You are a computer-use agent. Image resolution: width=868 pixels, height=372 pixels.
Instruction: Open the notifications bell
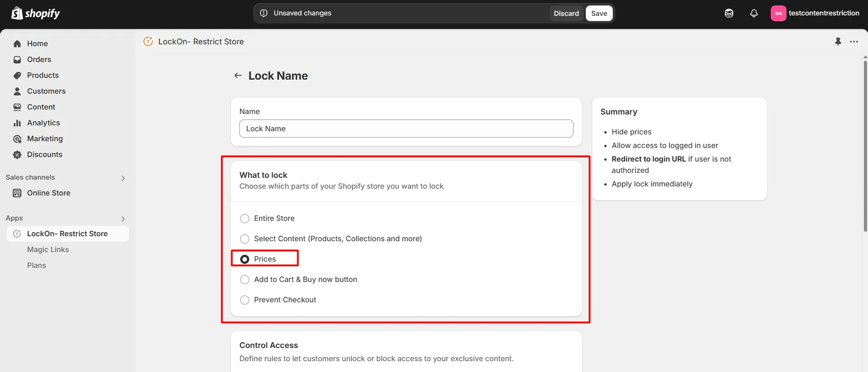[x=754, y=13]
